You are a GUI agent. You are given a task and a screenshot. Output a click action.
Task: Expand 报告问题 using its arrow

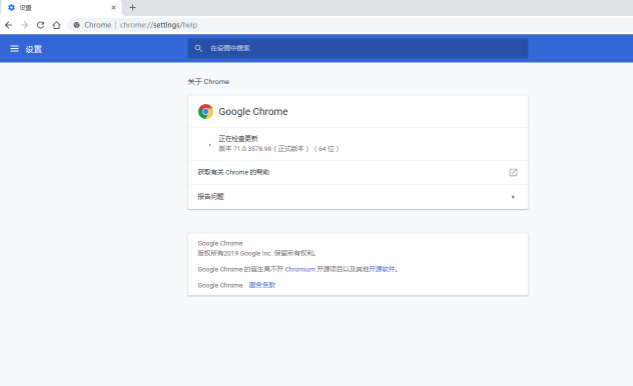(513, 197)
